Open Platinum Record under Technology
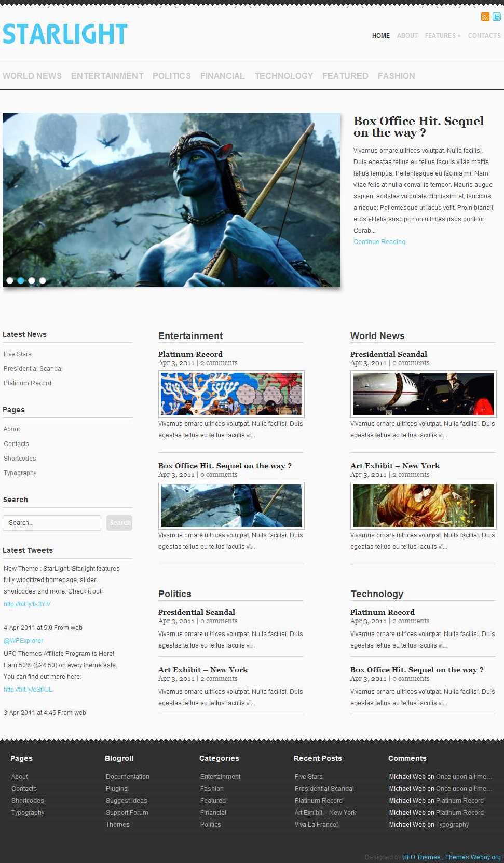This screenshot has width=504, height=863. [x=383, y=612]
